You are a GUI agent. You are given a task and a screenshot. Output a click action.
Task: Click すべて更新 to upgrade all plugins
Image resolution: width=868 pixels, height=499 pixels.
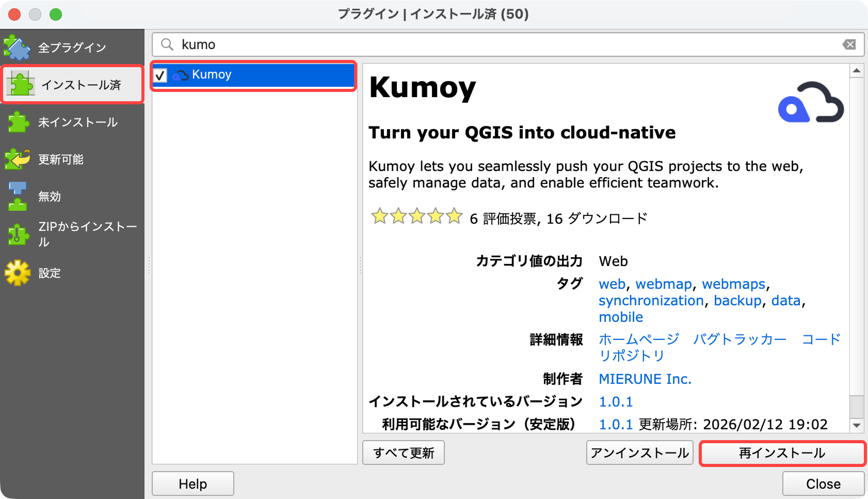tap(403, 453)
